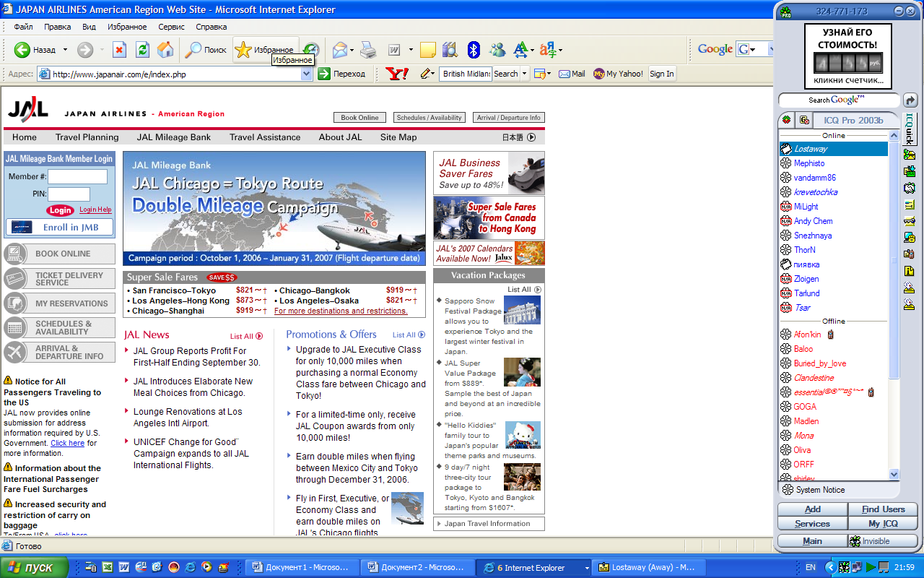Click the Mail envelope toolbar icon
Screen dimensions: 924x578
[x=340, y=50]
